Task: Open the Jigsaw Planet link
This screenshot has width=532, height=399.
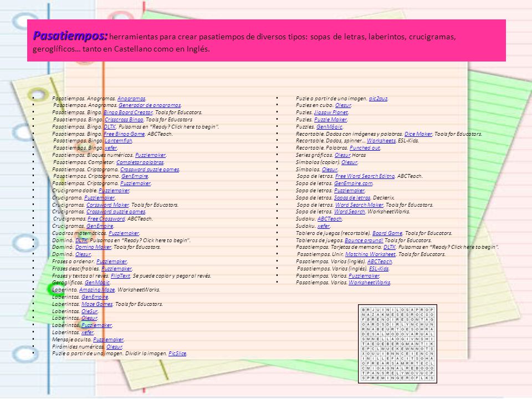Action: (x=331, y=112)
